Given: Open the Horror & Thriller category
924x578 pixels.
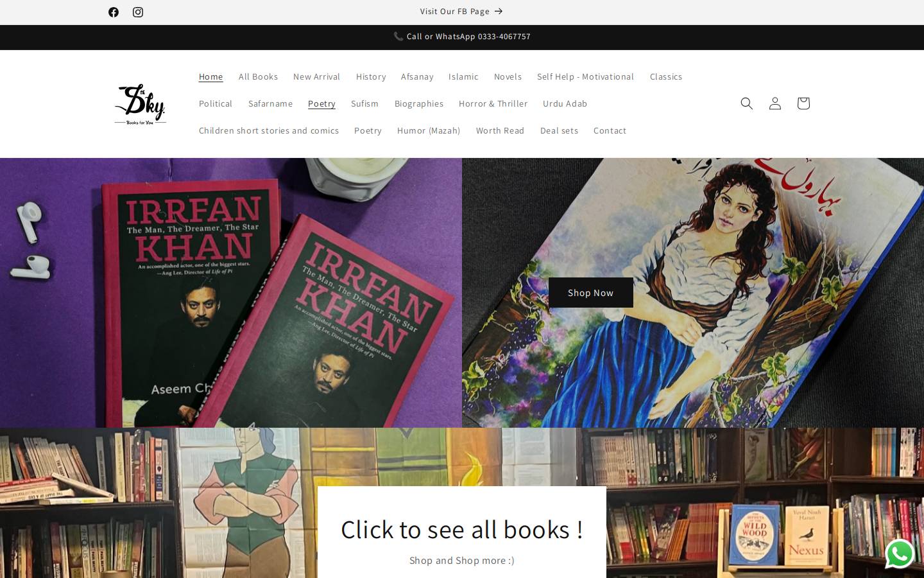Looking at the screenshot, I should pyautogui.click(x=493, y=103).
